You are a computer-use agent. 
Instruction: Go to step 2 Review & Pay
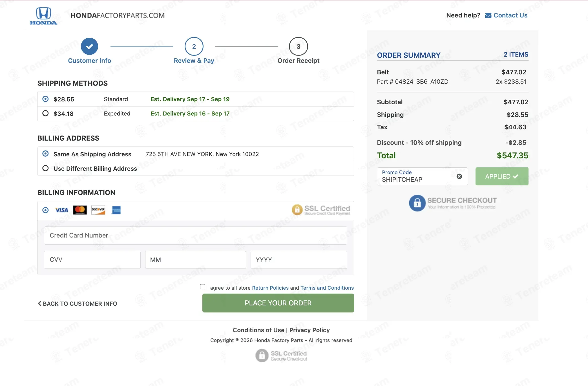coord(194,46)
